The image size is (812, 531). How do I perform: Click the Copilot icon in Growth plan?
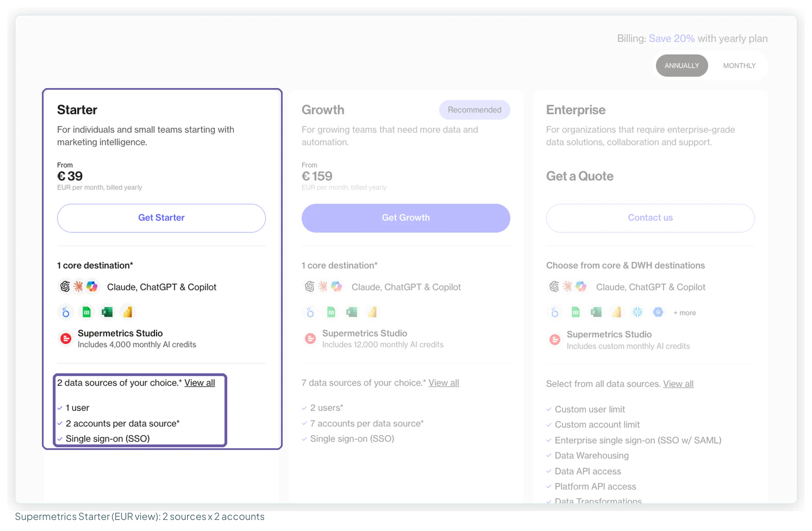(336, 286)
